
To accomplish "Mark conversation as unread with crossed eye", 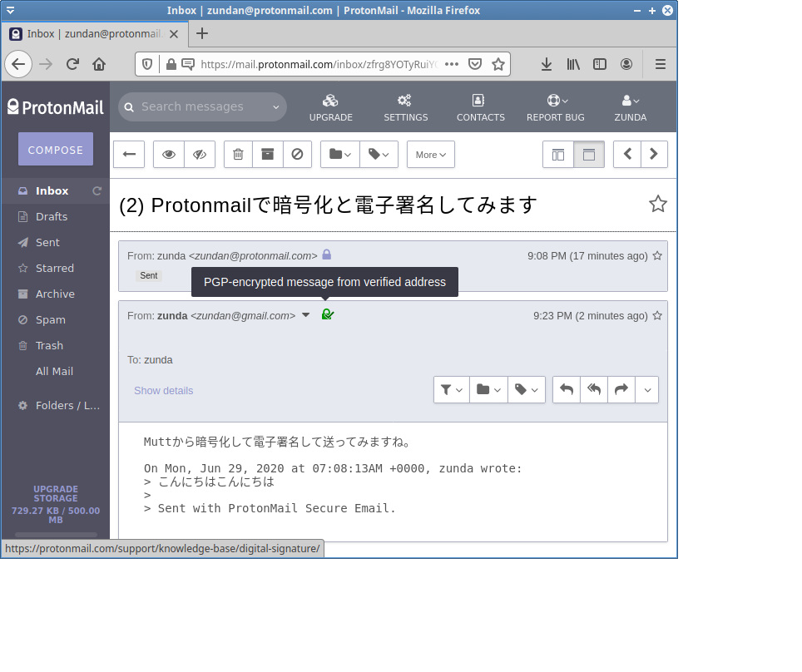I will click(x=200, y=155).
